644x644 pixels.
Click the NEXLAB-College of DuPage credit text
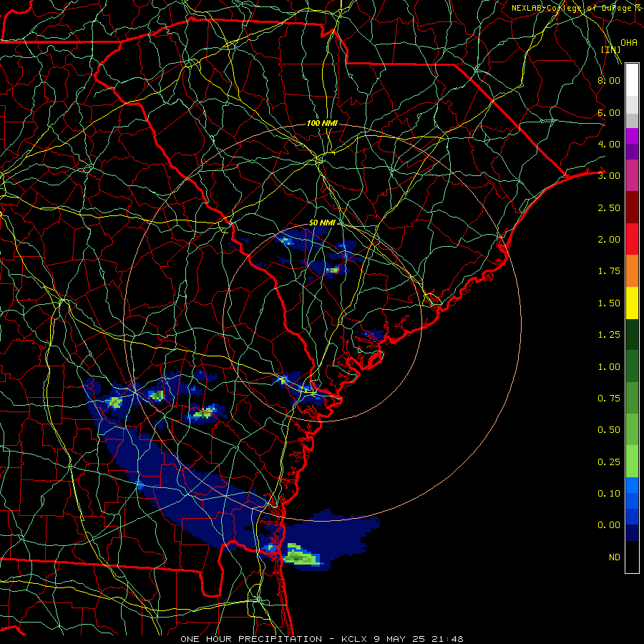577,8
